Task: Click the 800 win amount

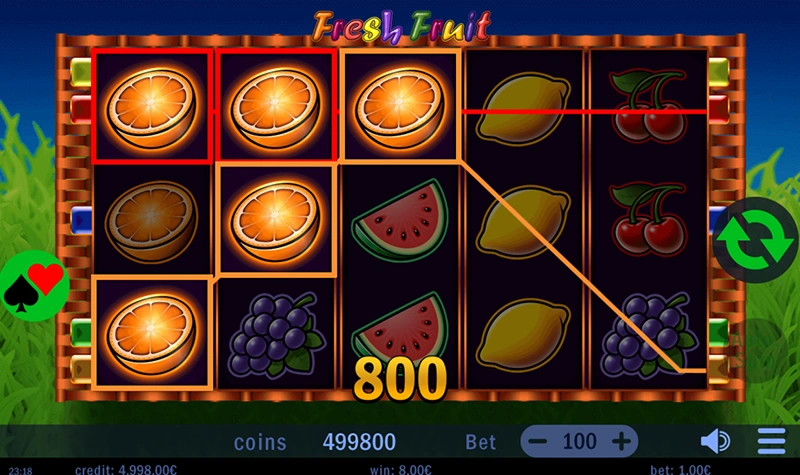Action: point(400,379)
